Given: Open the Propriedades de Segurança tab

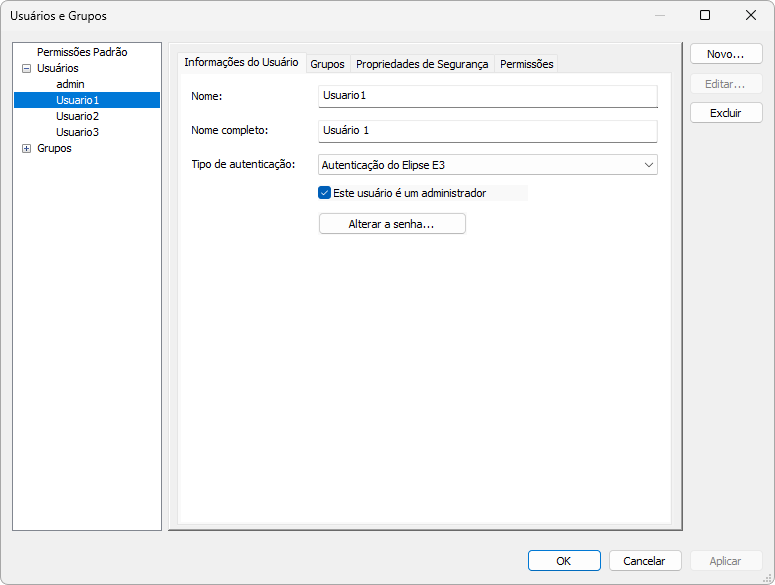Looking at the screenshot, I should pyautogui.click(x=422, y=64).
